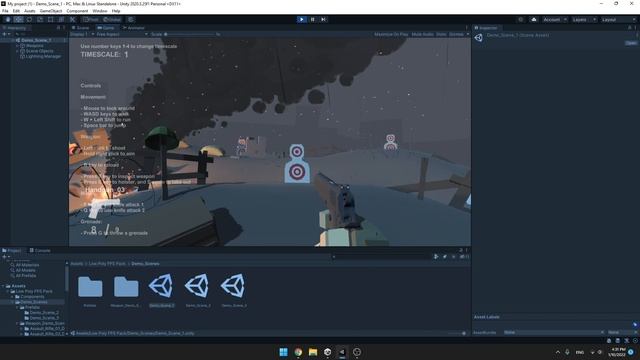Open the Account dropdown
This screenshot has height=360, width=640.
[x=554, y=20]
